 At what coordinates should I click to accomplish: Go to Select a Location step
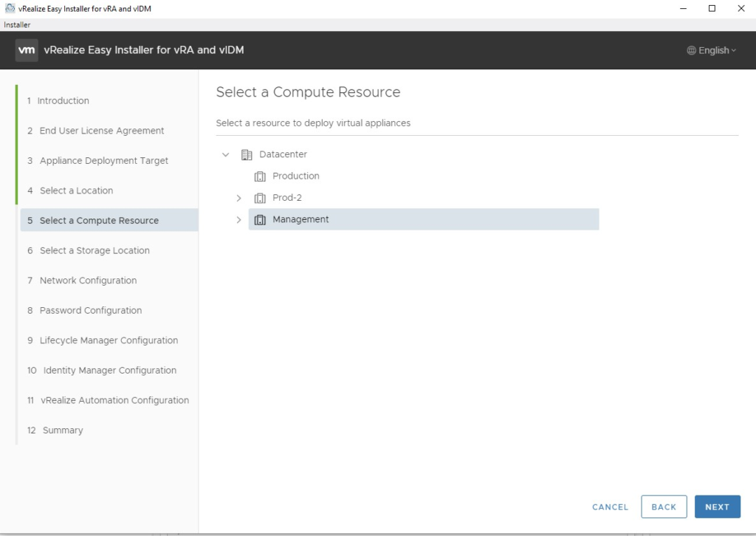point(70,190)
